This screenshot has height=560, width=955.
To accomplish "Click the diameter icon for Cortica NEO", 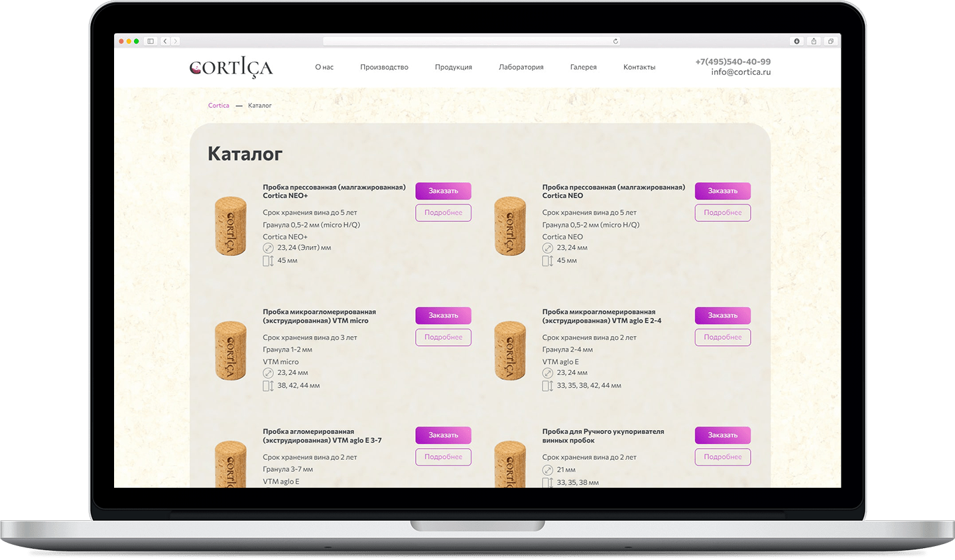I will point(548,248).
